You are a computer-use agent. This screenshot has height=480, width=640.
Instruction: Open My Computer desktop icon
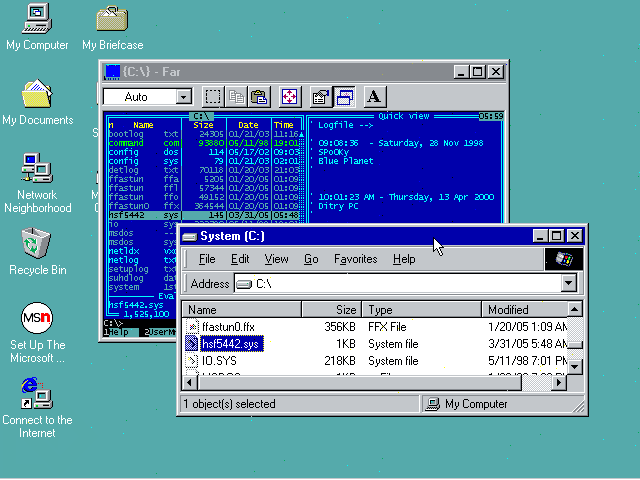click(x=37, y=19)
